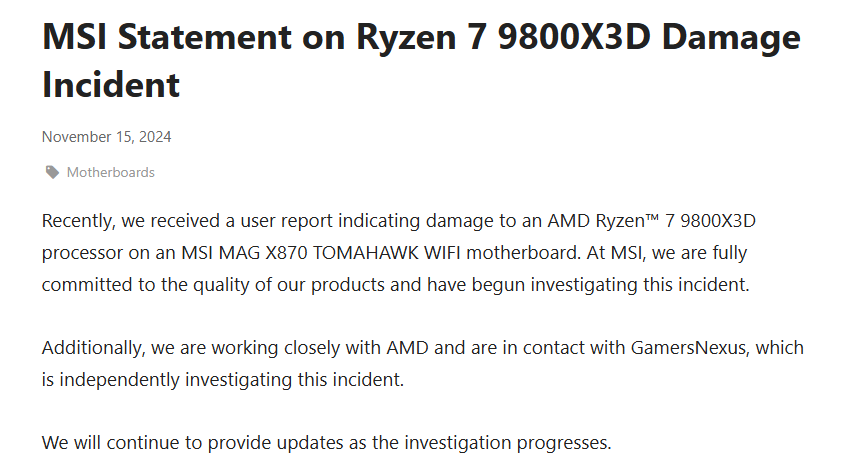Viewport: 862px width, 471px height.
Task: Click the November 15, 2024 date
Action: point(107,137)
